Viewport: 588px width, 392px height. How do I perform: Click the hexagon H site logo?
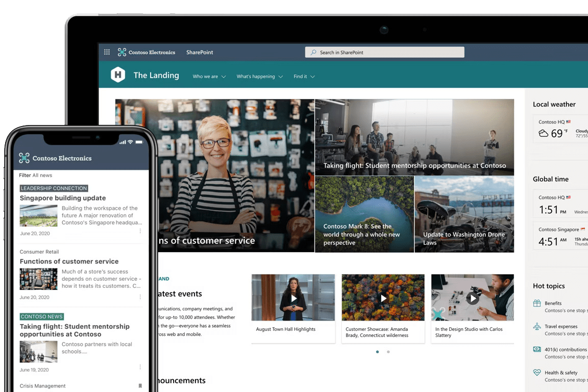tap(118, 75)
